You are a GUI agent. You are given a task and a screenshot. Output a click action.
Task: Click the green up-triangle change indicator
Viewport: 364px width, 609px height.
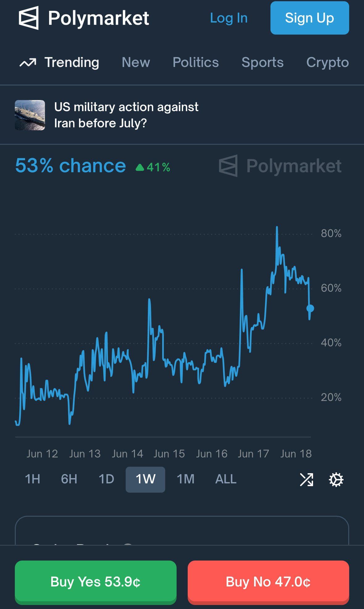140,167
